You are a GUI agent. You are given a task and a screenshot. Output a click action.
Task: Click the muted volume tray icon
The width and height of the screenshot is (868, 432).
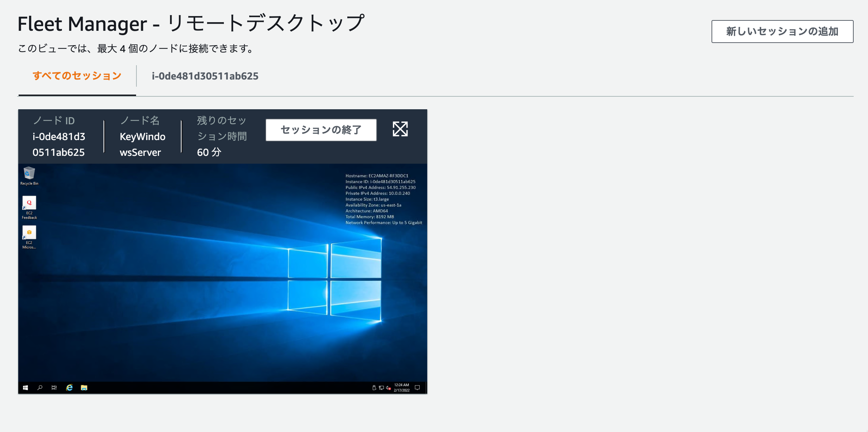tap(388, 388)
